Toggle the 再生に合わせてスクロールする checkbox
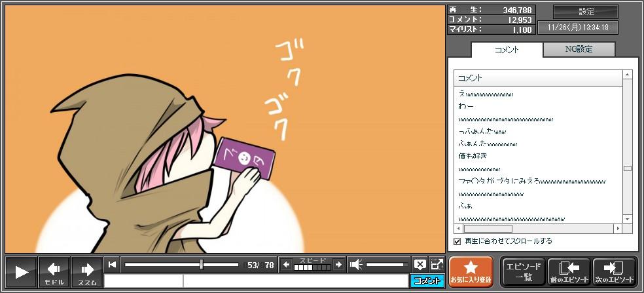 click(457, 241)
